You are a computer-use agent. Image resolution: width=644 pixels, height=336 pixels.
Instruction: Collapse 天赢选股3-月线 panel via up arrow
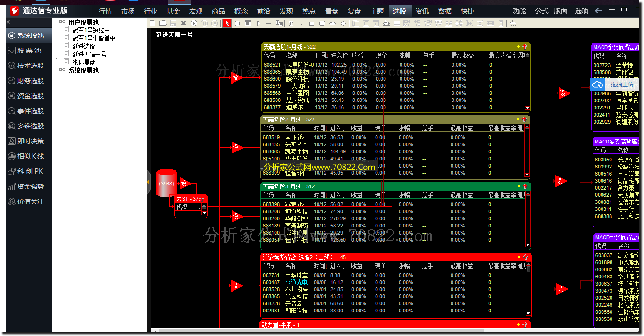(x=525, y=186)
